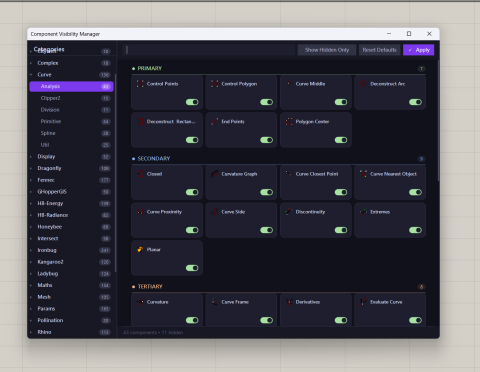Toggle the Planar component switch
This screenshot has width=480, height=372.
[192, 268]
